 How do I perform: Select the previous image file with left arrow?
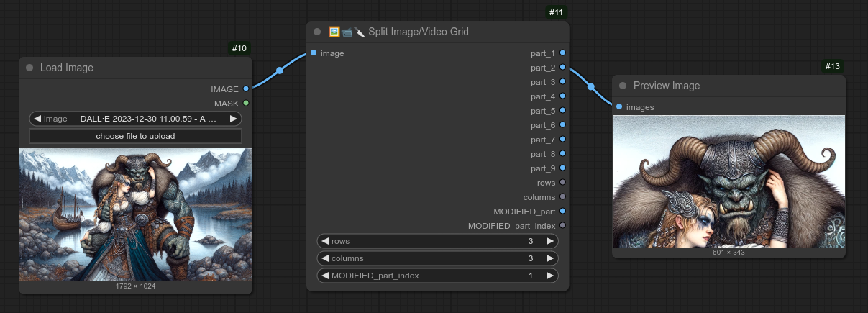37,119
